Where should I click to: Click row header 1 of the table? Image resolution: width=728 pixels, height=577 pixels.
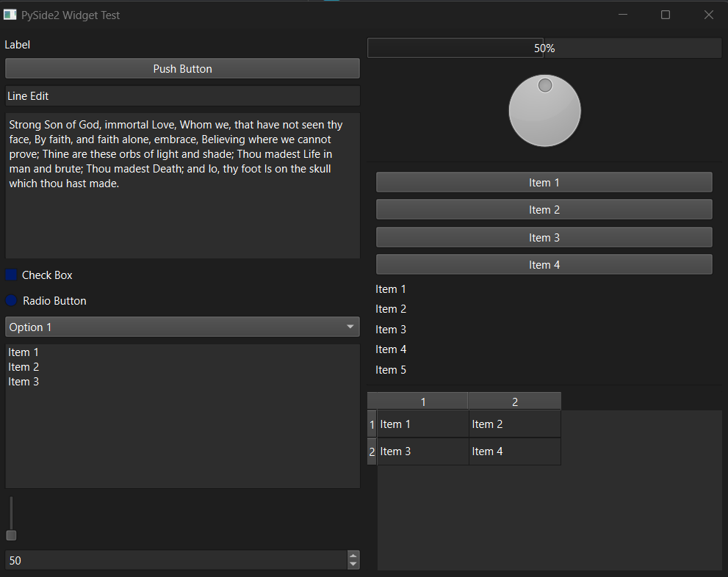[371, 424]
